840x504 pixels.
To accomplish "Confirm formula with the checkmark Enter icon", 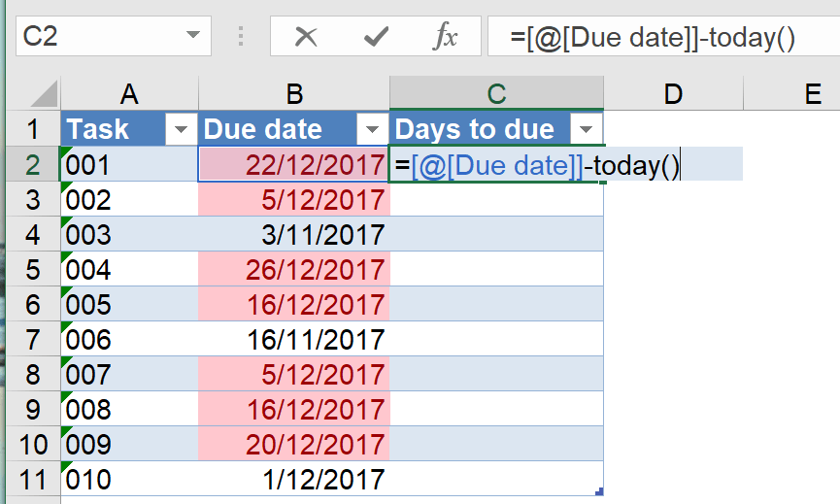I will click(375, 37).
